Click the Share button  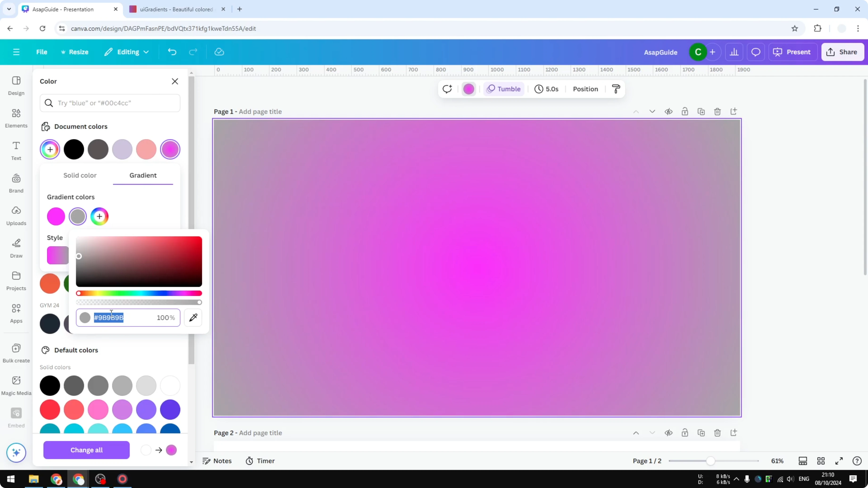pyautogui.click(x=843, y=52)
